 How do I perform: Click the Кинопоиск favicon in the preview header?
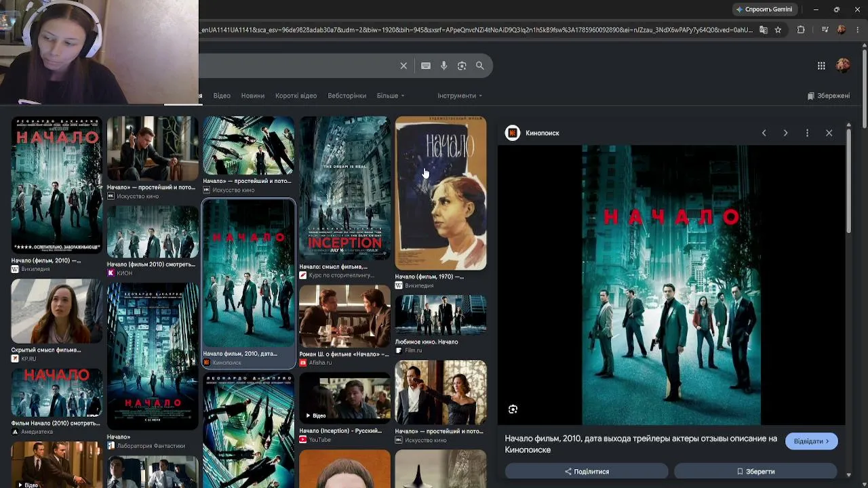(x=513, y=133)
